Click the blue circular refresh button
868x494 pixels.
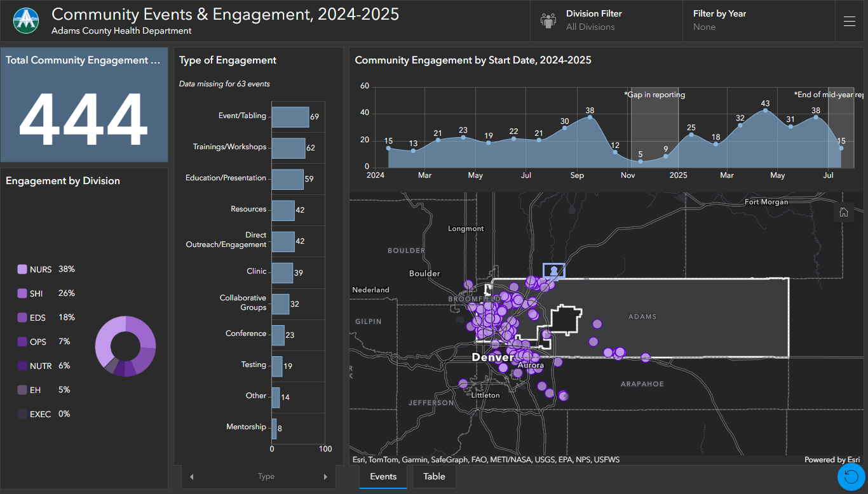851,476
